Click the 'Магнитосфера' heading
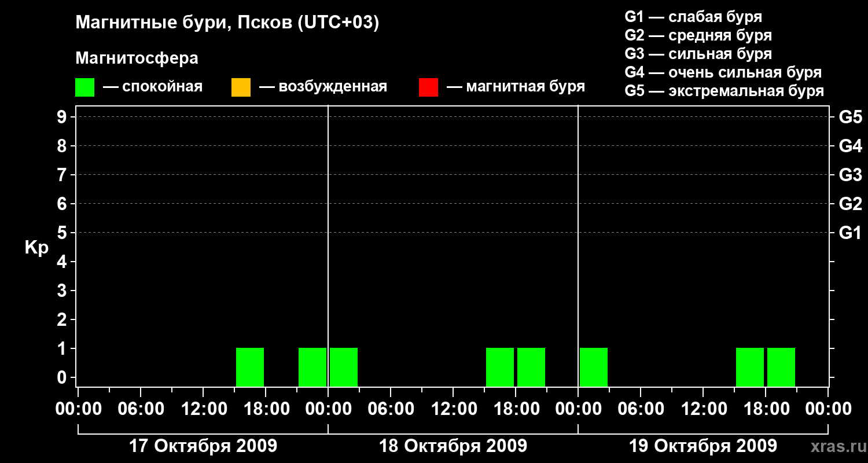This screenshot has width=868, height=463. coord(137,58)
